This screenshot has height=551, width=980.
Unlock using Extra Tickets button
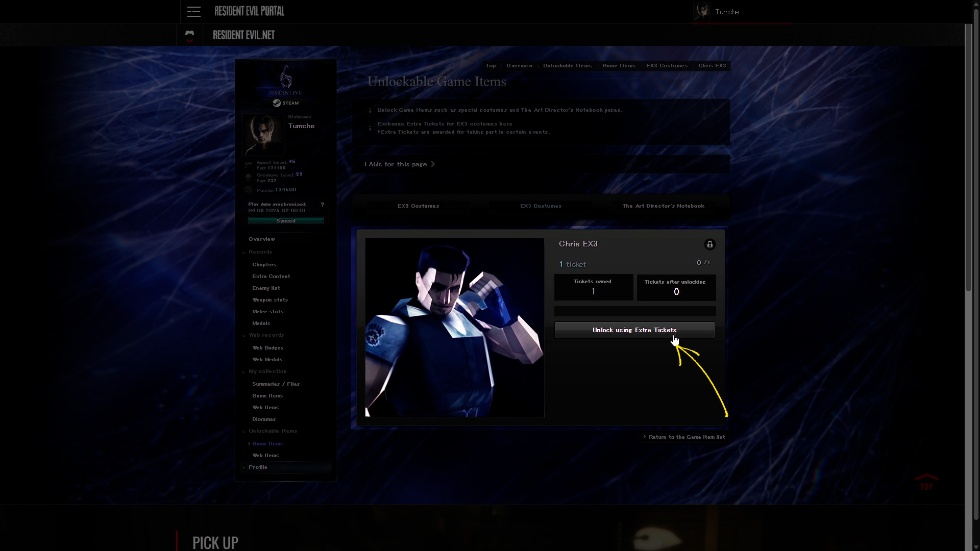634,330
